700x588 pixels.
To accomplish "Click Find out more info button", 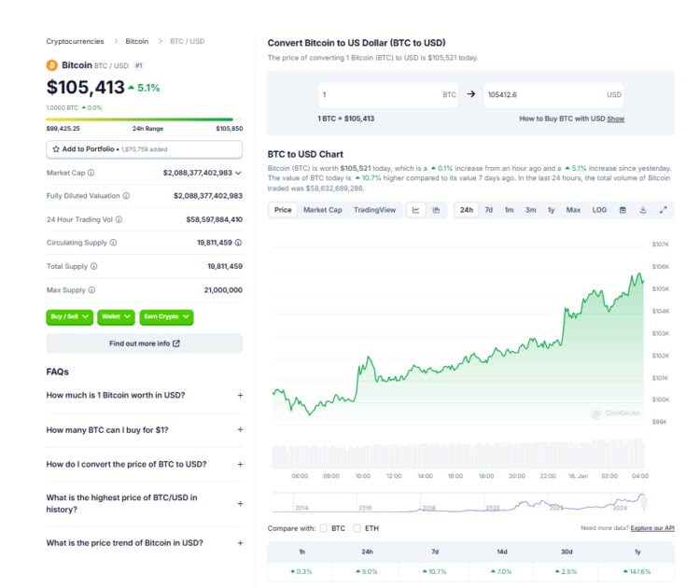I will 144,343.
